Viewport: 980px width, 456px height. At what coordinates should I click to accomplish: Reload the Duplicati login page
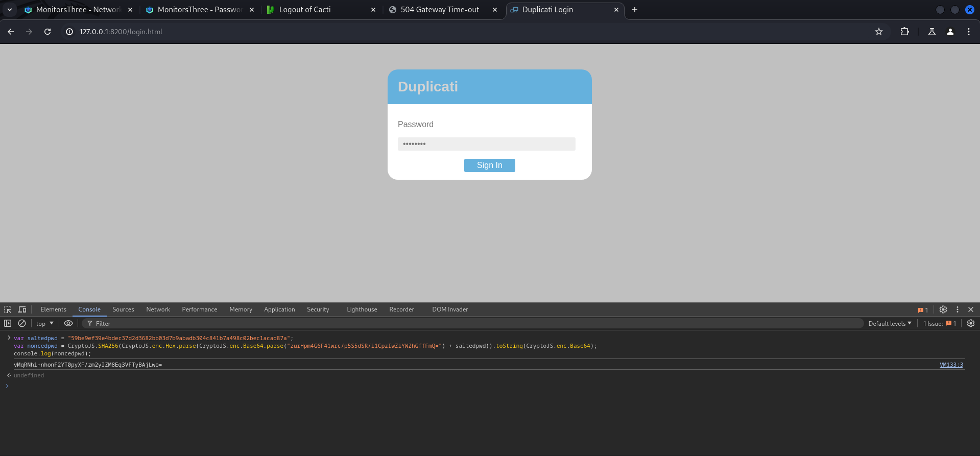(47, 32)
